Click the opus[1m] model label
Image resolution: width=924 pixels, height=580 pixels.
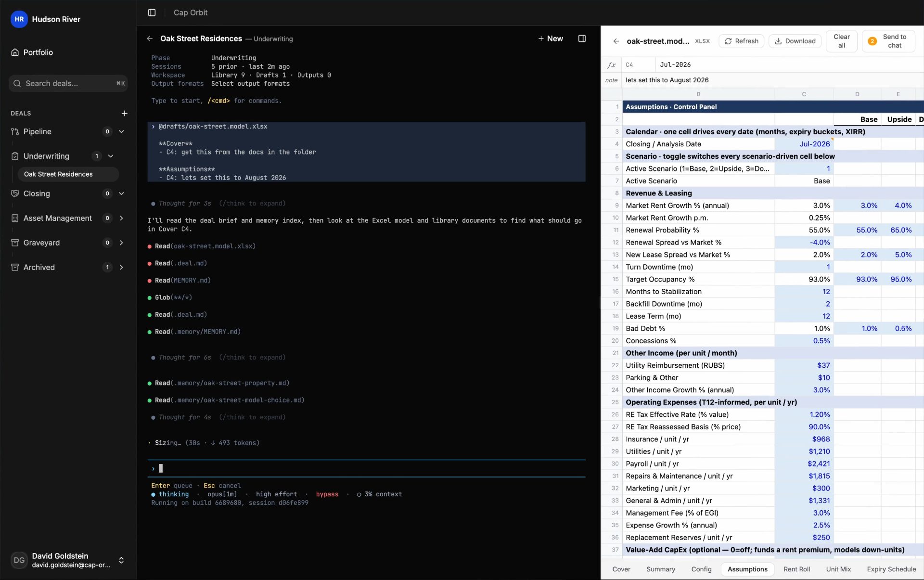click(x=222, y=494)
